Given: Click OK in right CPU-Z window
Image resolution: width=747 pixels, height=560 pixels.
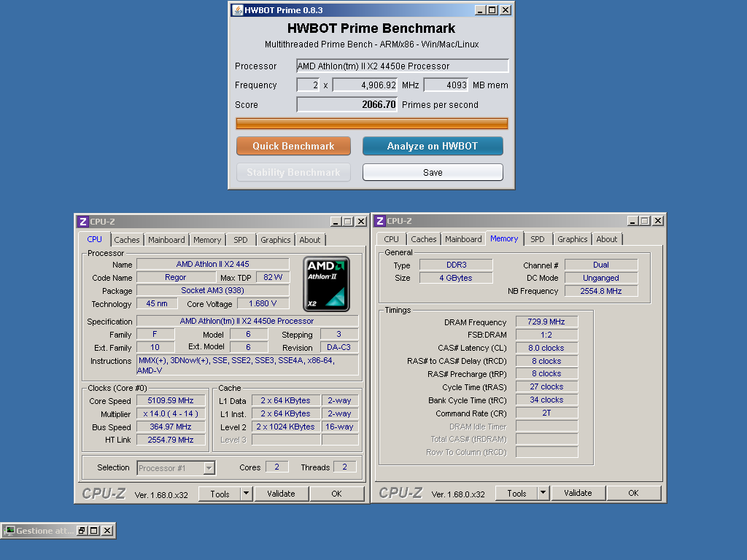Looking at the screenshot, I should 634,494.
